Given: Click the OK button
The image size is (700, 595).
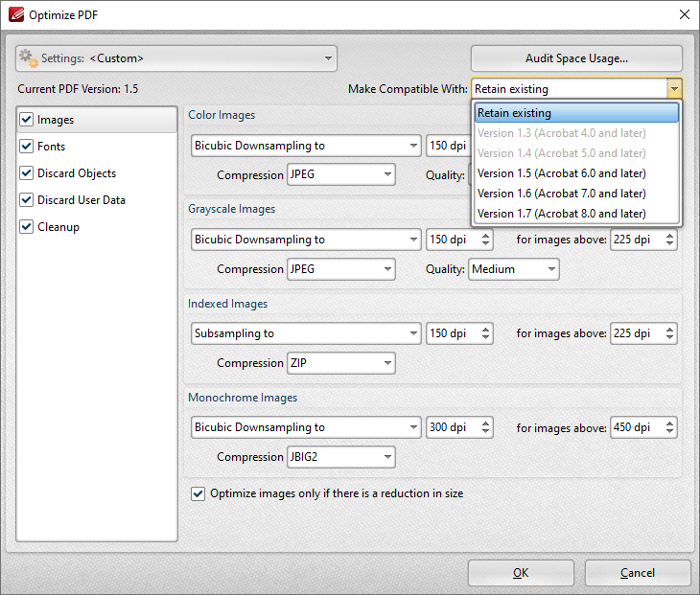Looking at the screenshot, I should [x=521, y=573].
